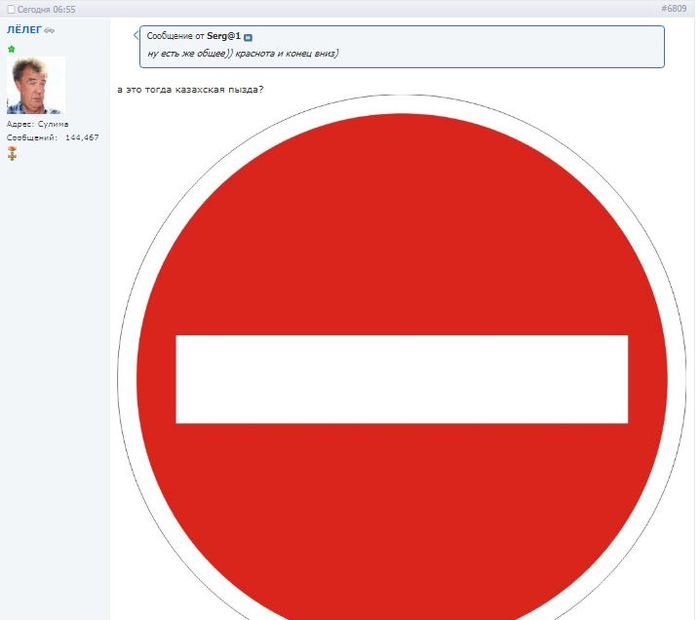Click the ЛЁЛЕГ avatar photo
Image resolution: width=700 pixels, height=620 pixels.
point(35,85)
